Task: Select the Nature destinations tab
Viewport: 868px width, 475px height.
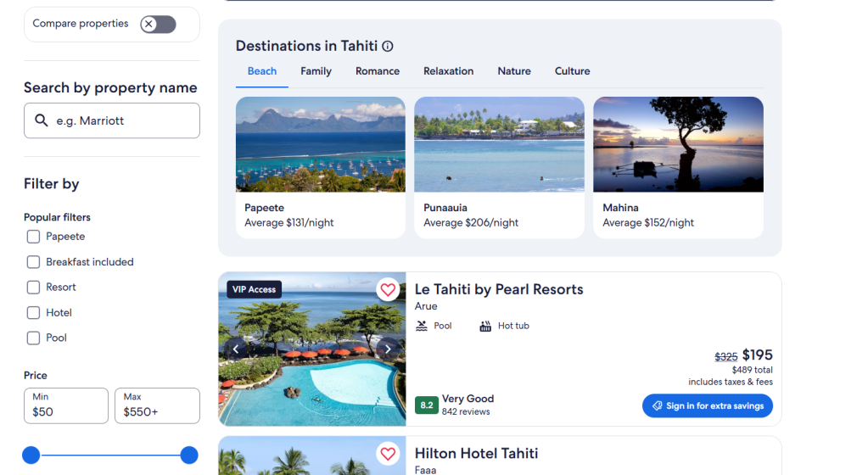Action: tap(514, 71)
